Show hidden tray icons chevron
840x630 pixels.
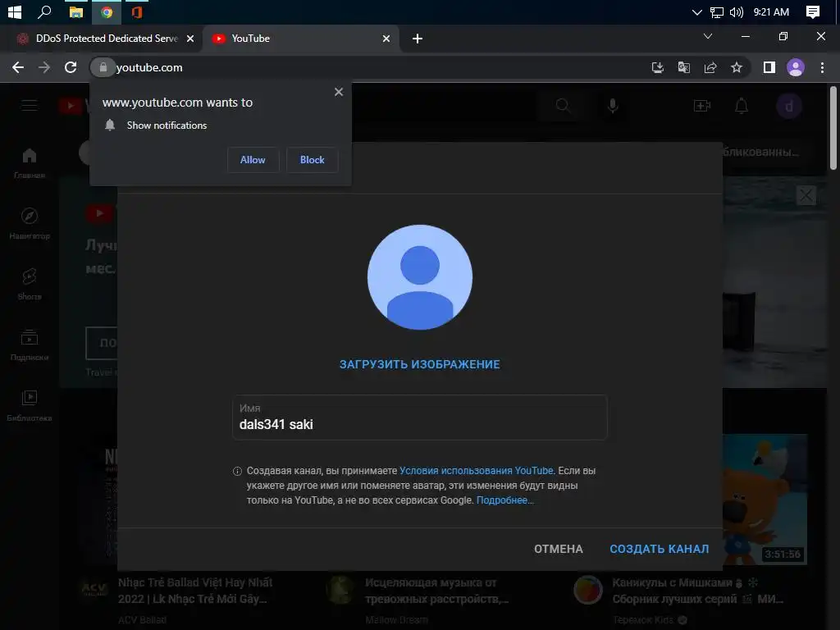tap(697, 11)
